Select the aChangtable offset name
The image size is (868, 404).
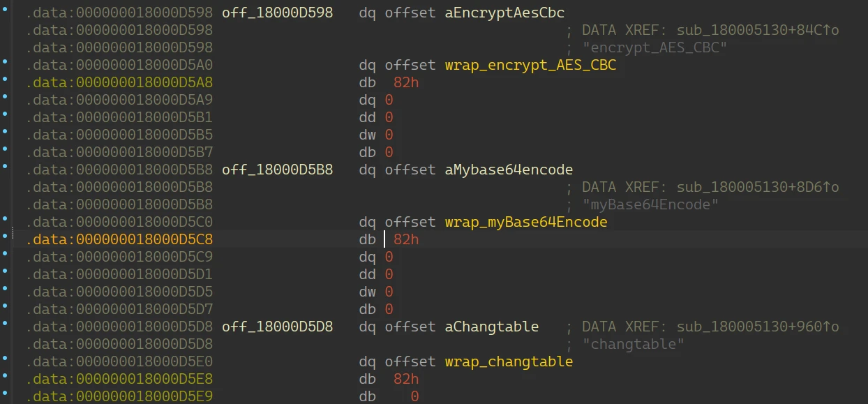(491, 327)
